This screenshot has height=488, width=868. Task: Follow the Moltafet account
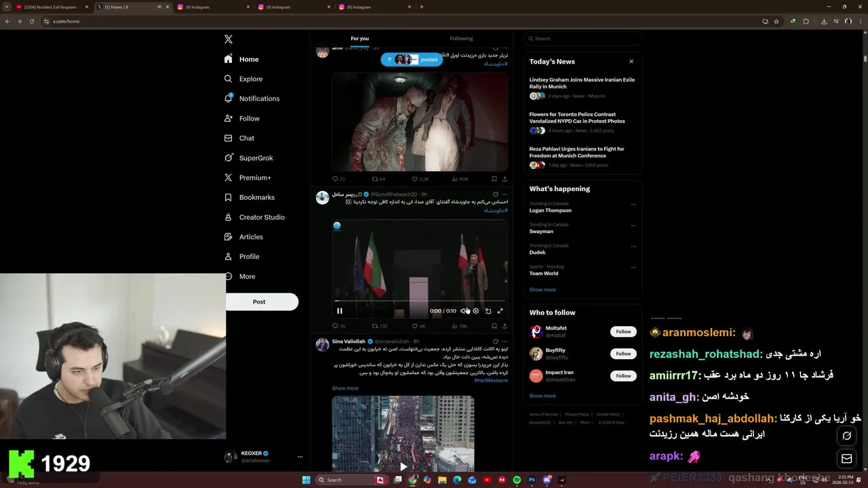[x=623, y=331]
